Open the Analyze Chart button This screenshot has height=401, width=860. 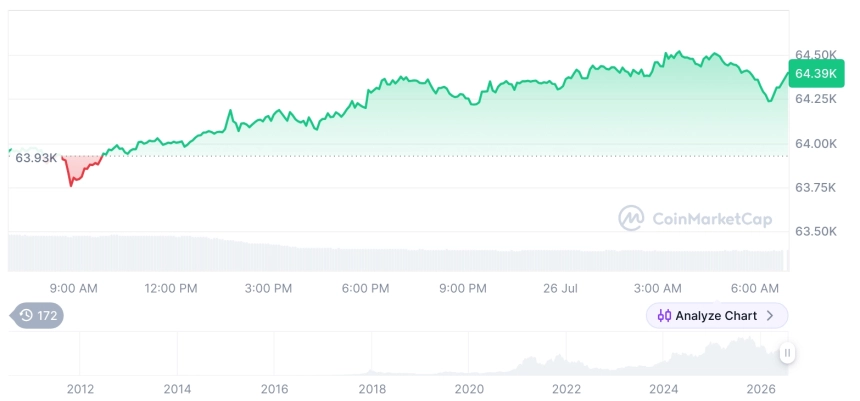(x=717, y=315)
